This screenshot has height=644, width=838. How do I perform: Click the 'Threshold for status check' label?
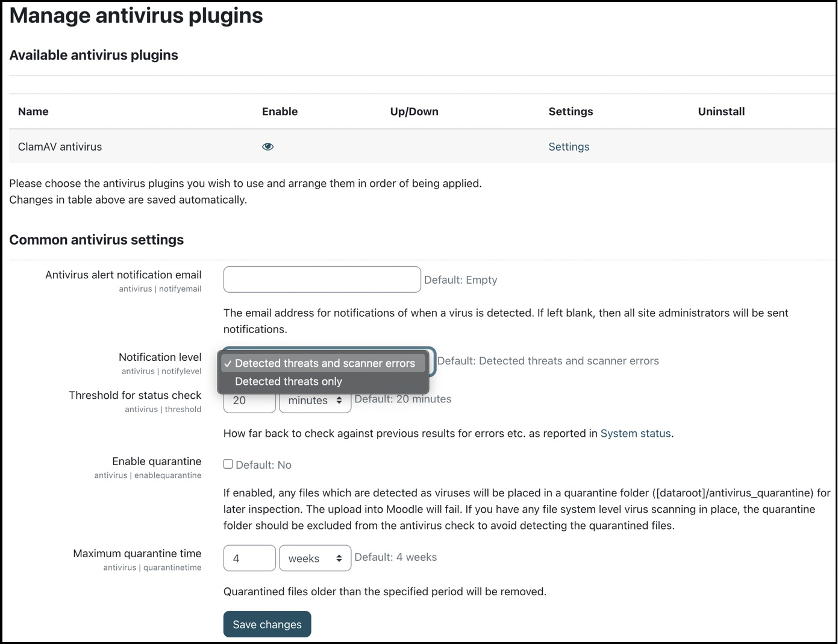pyautogui.click(x=135, y=395)
